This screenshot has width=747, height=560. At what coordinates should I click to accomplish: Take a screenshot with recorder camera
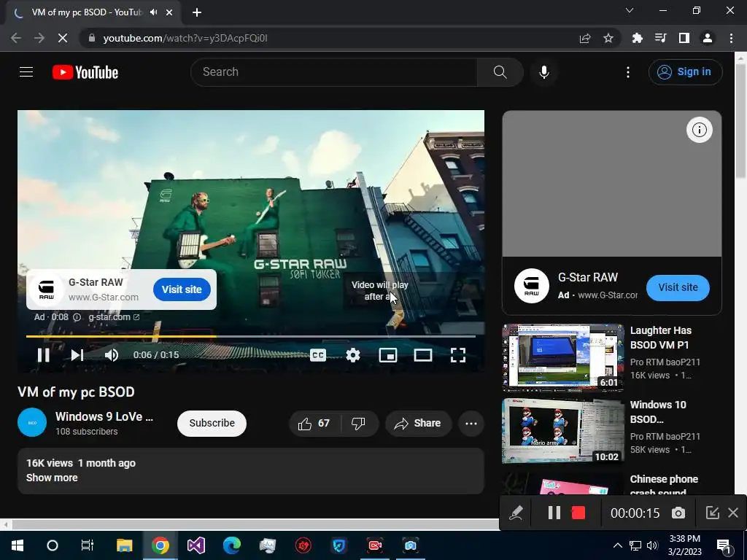click(678, 513)
